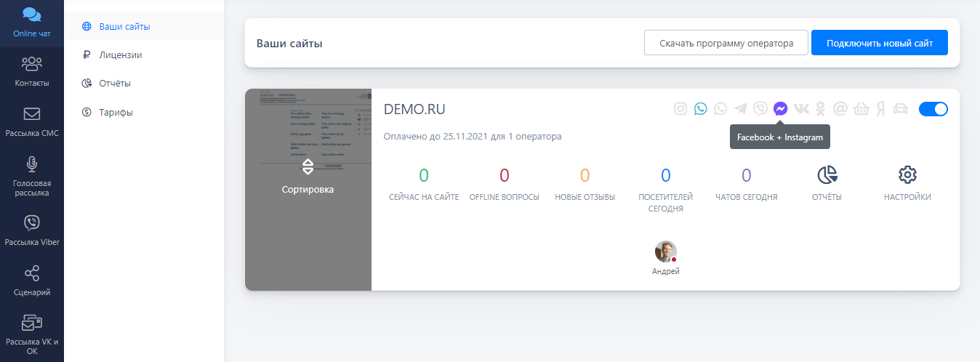Click the Odnoklassniki channel icon
980x362 pixels.
pos(821,109)
